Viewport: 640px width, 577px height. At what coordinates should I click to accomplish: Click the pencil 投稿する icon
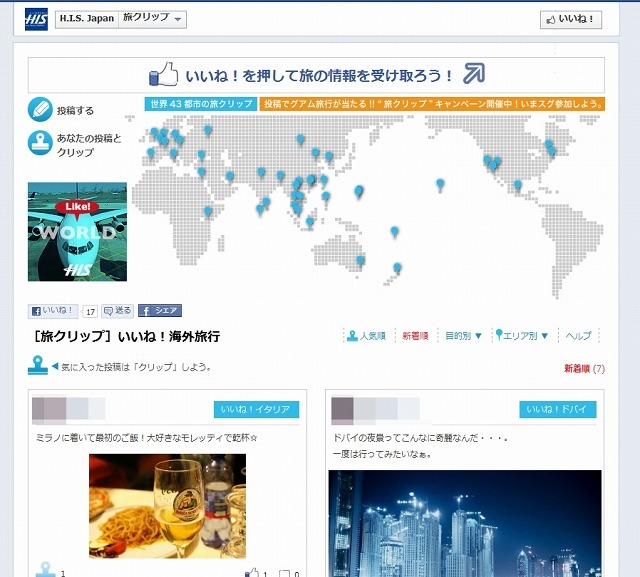[40, 109]
